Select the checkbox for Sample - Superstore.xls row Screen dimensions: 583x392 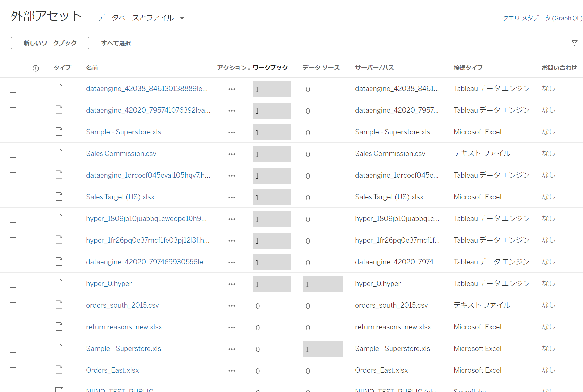tap(13, 132)
